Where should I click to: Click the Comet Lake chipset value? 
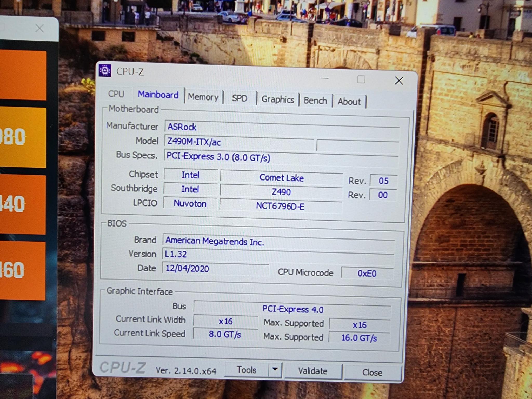coord(281,178)
